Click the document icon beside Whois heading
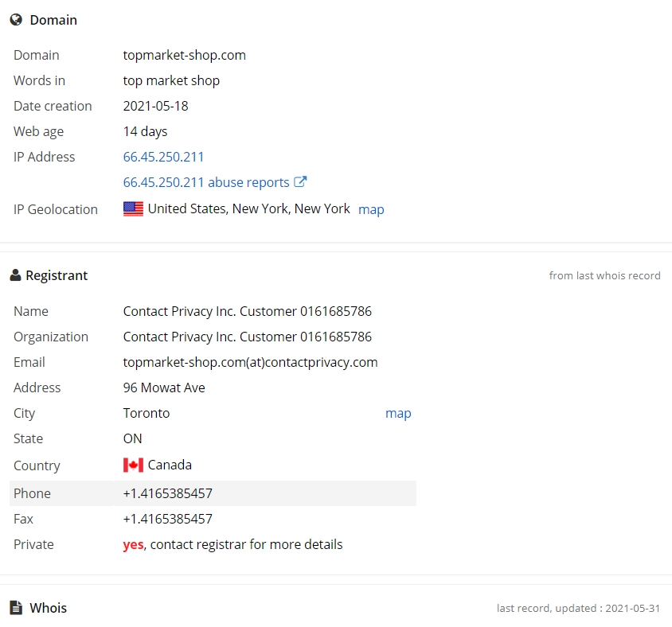Screen dimensions: 672x627 coord(16,608)
